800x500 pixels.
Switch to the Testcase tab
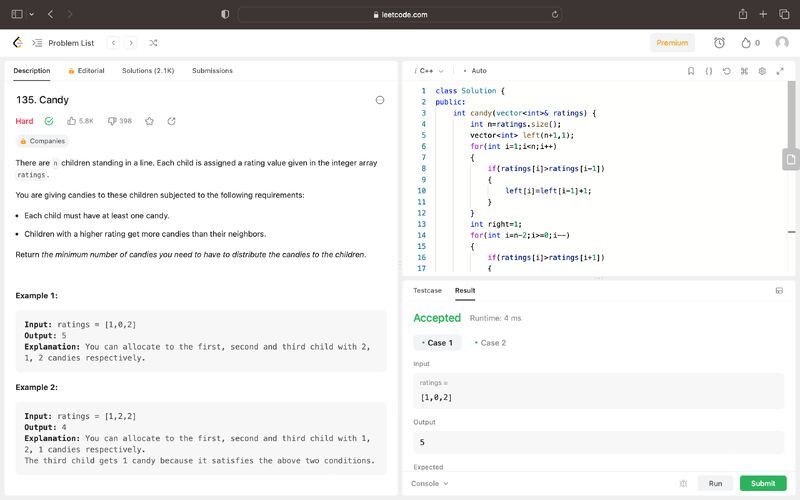click(427, 290)
